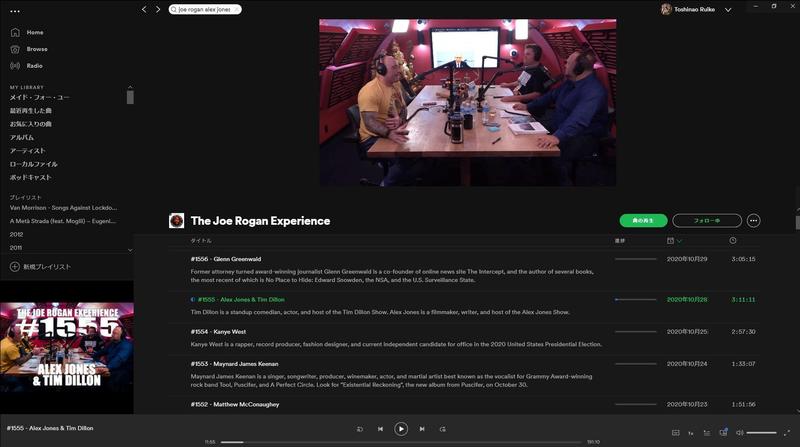Click the sidebar scroll-up arrow

(130, 87)
